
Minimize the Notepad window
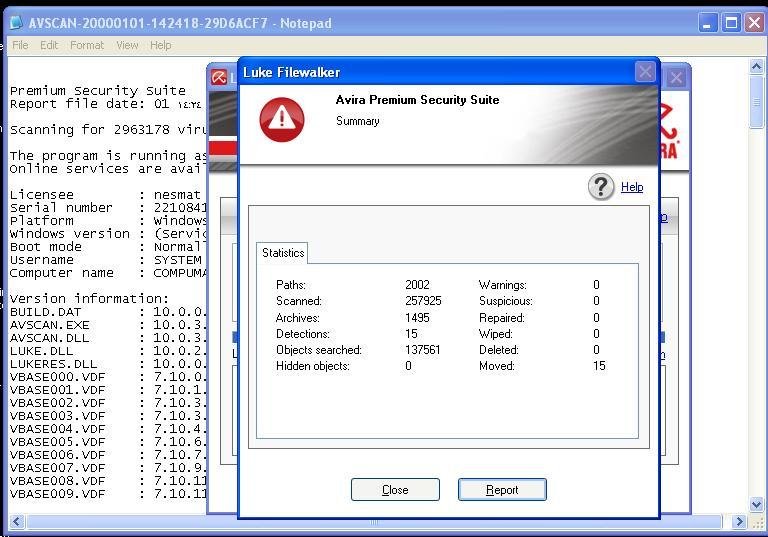click(707, 23)
